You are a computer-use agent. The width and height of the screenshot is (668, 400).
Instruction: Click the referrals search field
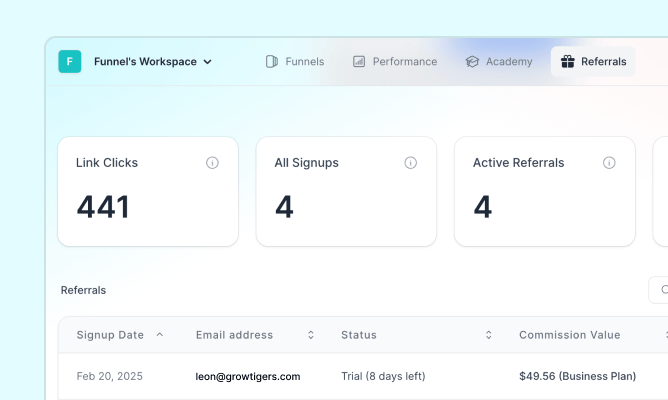click(x=658, y=290)
